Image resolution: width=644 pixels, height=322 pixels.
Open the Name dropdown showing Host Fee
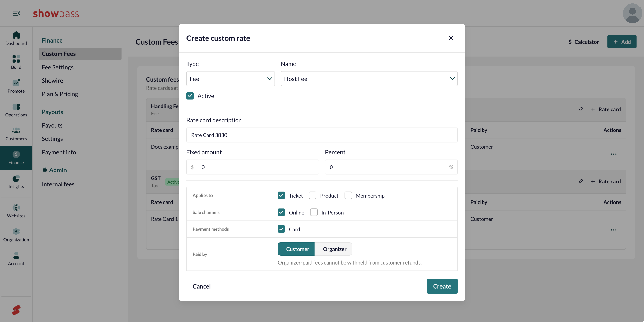(x=369, y=79)
